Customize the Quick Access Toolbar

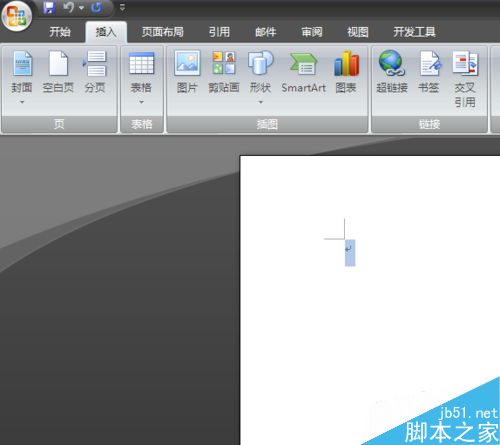[122, 7]
